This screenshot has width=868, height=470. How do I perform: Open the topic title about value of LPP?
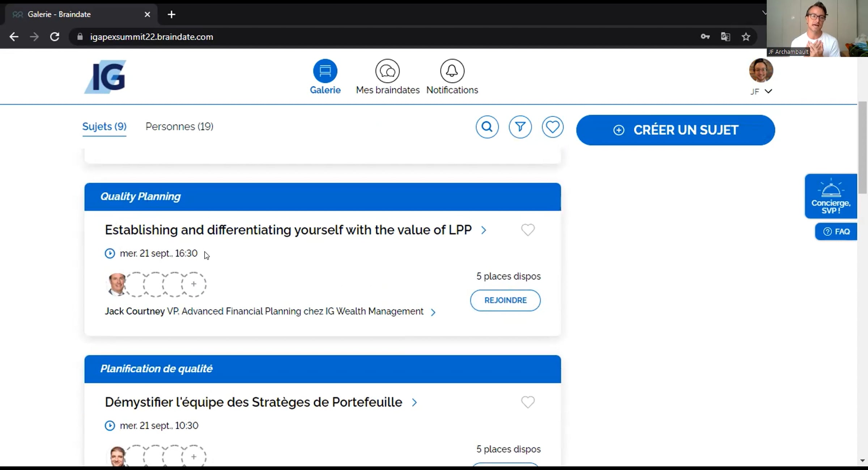point(288,230)
